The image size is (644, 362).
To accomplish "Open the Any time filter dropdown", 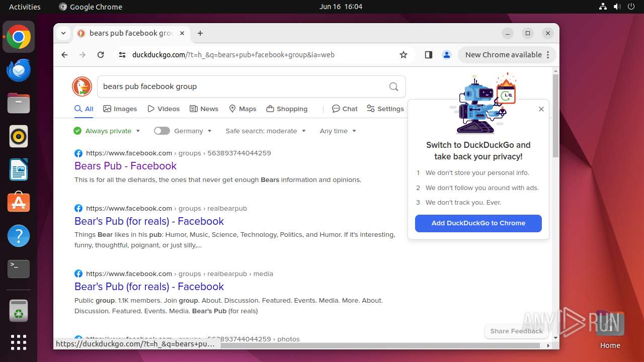I will pos(338,131).
